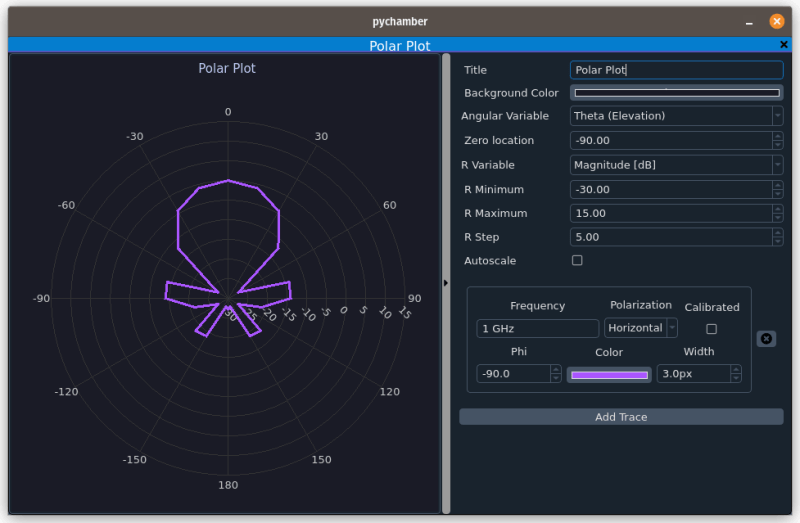Close the Polar Plot dock panel
Image resolution: width=800 pixels, height=523 pixels.
pyautogui.click(x=784, y=45)
